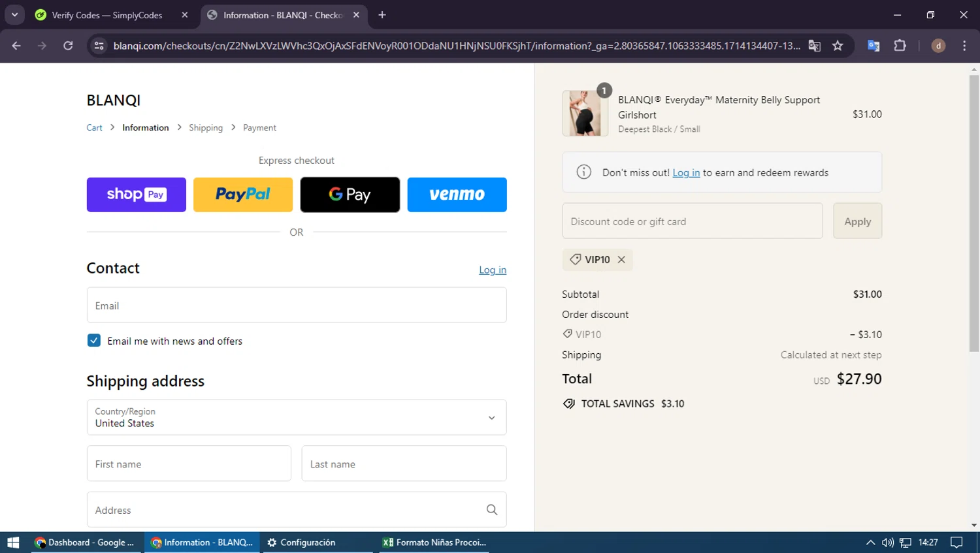Open a new browser tab
Screen dimensions: 980x553
coord(382,15)
